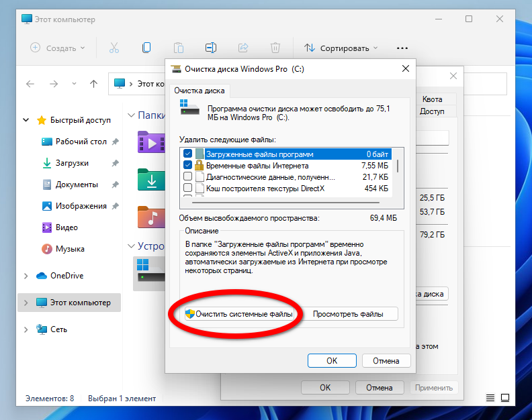Switch to the Доступ tab
Viewport: 532px width, 420px height.
pyautogui.click(x=432, y=111)
